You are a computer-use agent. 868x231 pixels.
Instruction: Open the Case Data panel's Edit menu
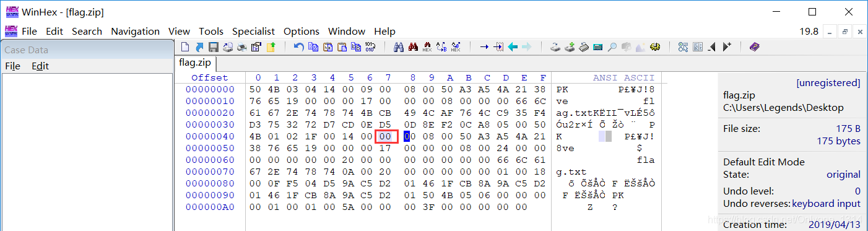(40, 66)
